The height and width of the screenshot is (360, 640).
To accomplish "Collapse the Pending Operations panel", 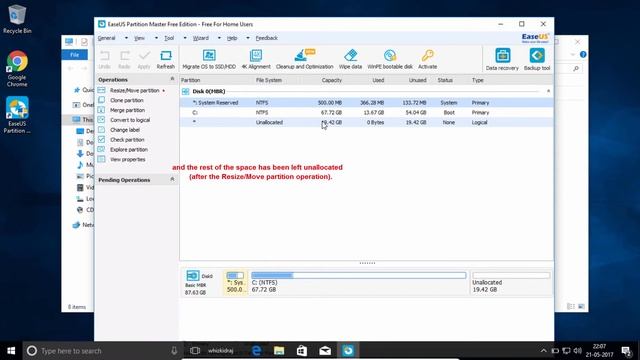I will click(172, 179).
